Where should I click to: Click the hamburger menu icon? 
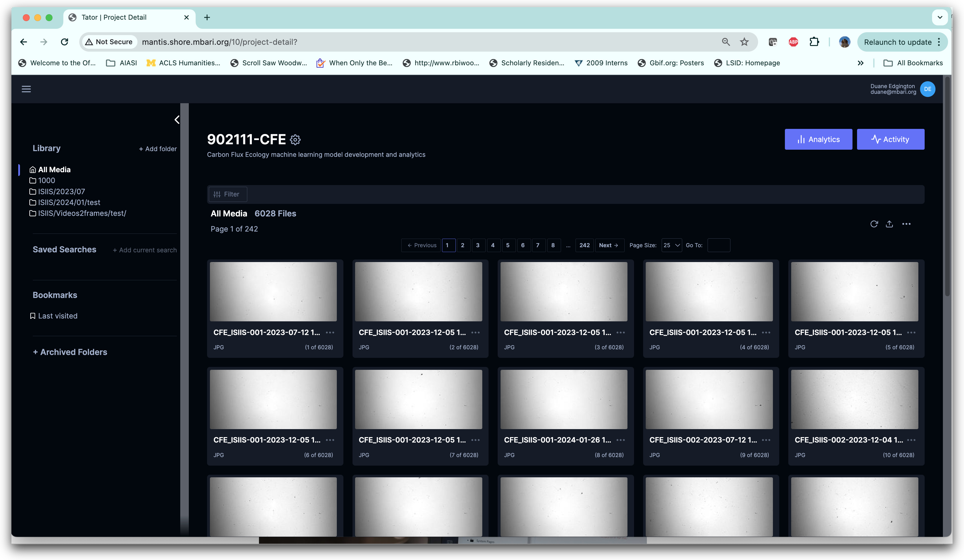tap(26, 89)
